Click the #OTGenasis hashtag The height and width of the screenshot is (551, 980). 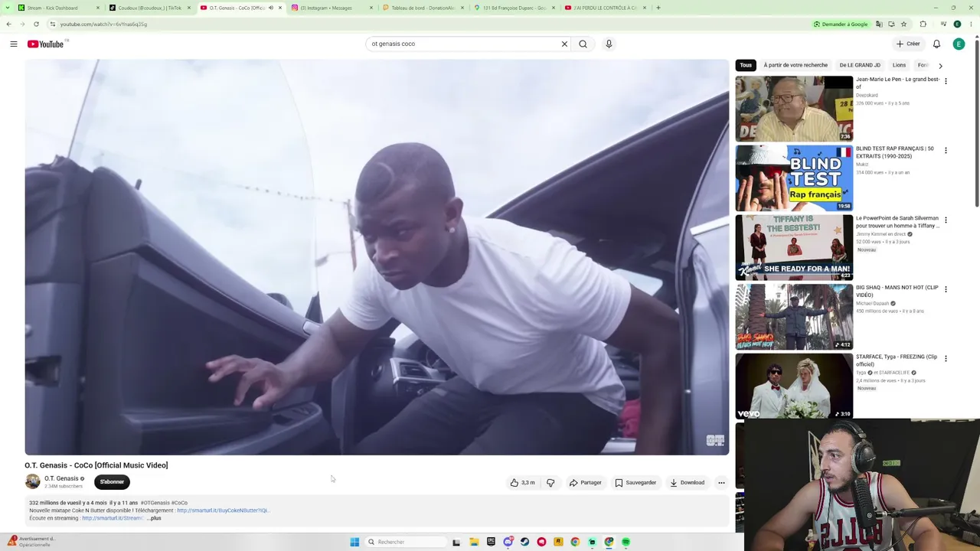pos(155,503)
